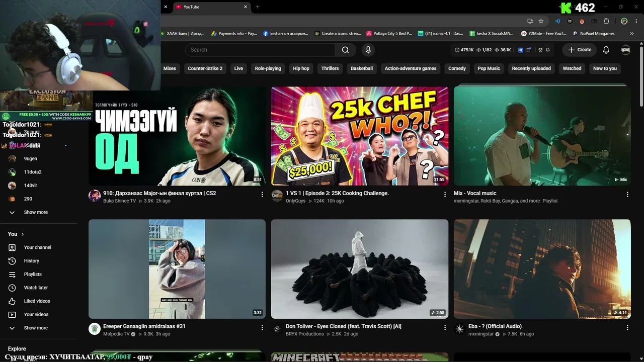
Task: Open the History icon in sidebar
Action: click(12, 261)
